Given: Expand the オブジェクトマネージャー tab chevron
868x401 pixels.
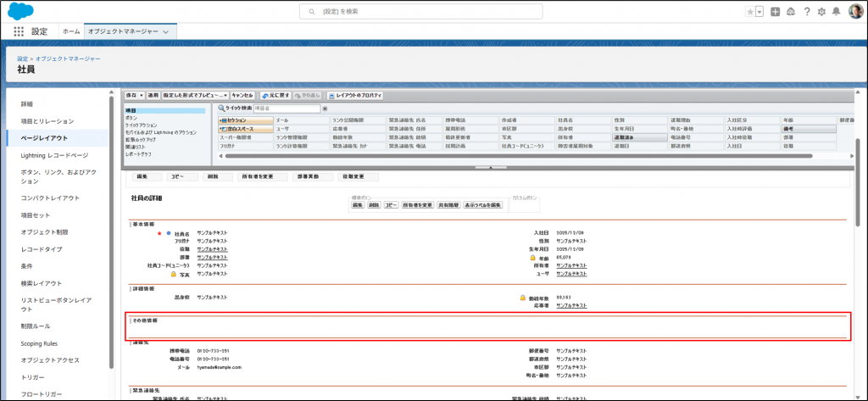Looking at the screenshot, I should coord(166,31).
